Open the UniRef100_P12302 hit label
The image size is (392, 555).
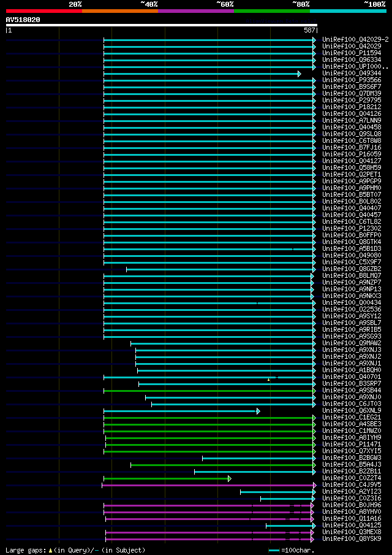352,228
